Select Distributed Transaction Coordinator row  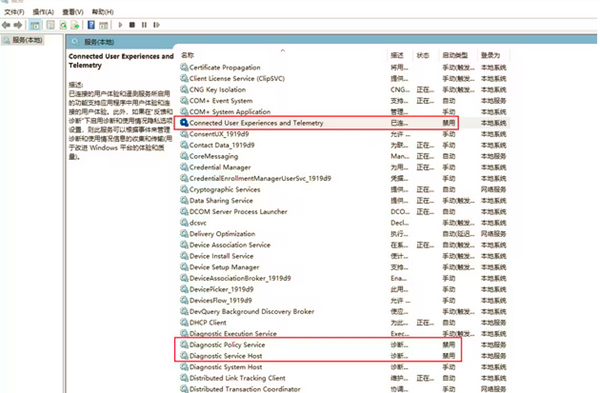pyautogui.click(x=343, y=388)
